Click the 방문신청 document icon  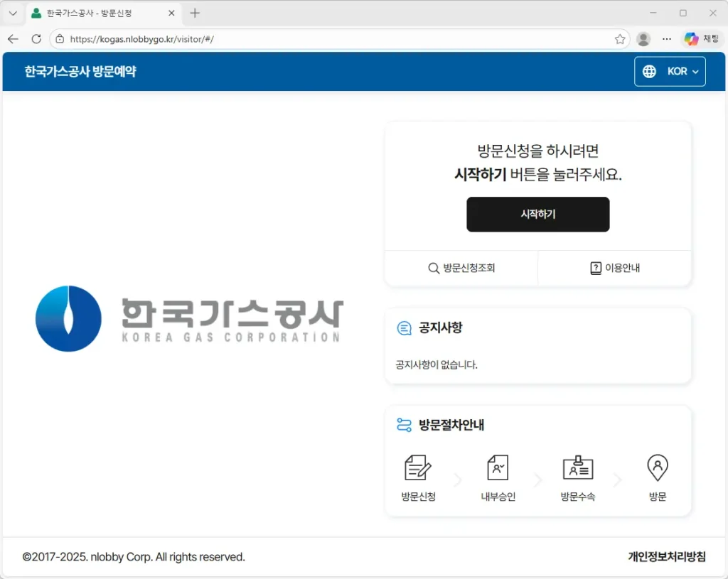click(x=418, y=468)
